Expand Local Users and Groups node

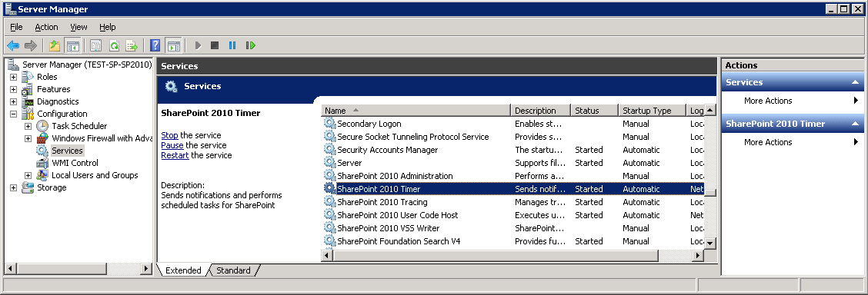click(x=28, y=176)
